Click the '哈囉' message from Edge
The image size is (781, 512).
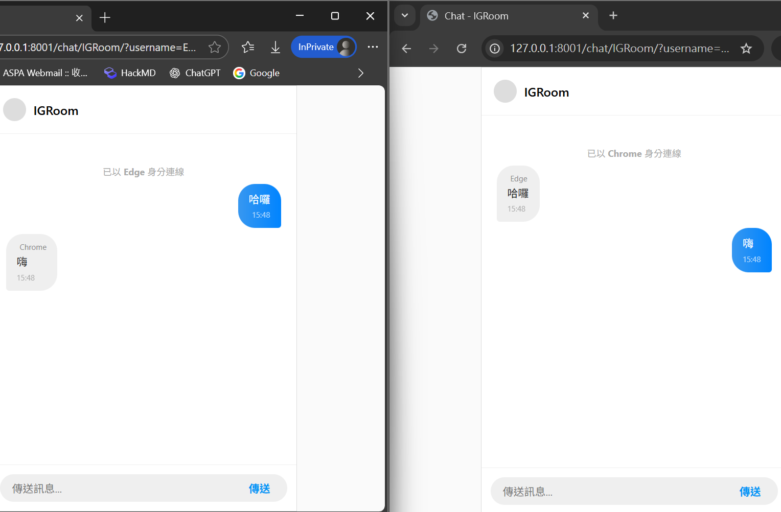[518, 193]
